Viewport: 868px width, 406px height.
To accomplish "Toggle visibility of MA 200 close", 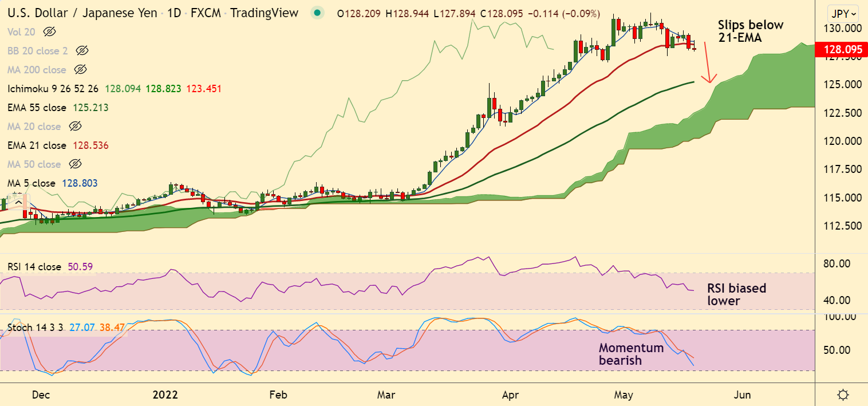I will [80, 70].
